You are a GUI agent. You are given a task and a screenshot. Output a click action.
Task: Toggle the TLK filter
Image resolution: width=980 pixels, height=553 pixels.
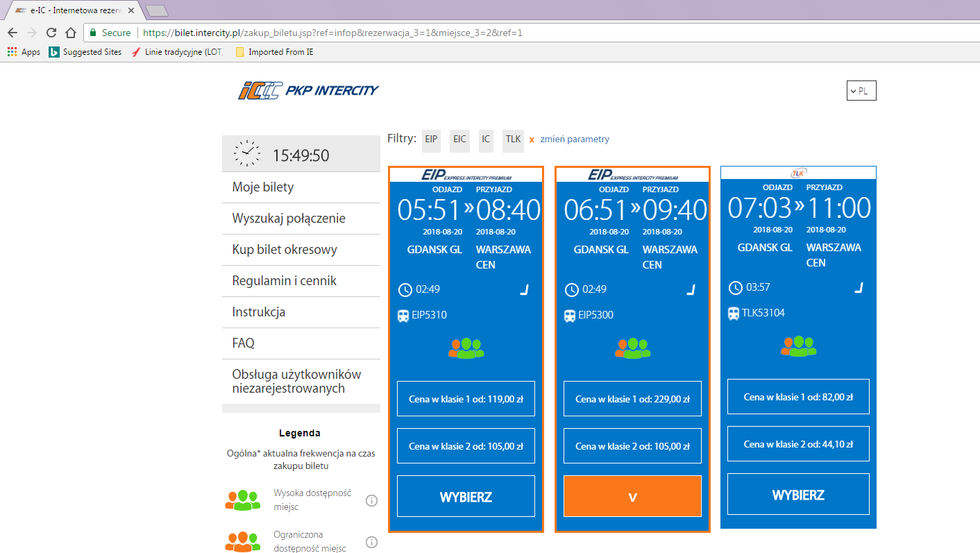pyautogui.click(x=513, y=139)
